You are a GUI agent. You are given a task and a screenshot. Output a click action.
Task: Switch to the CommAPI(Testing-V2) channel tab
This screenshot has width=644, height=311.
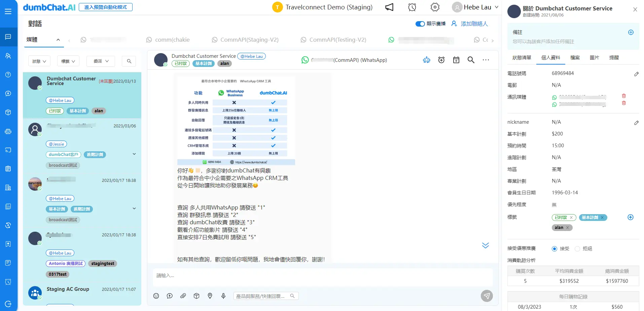[333, 40]
